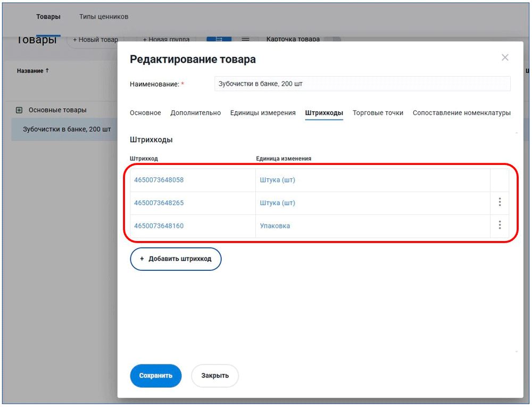Image resolution: width=532 pixels, height=407 pixels.
Task: Click the Добавить штрихкод button
Action: [x=176, y=259]
